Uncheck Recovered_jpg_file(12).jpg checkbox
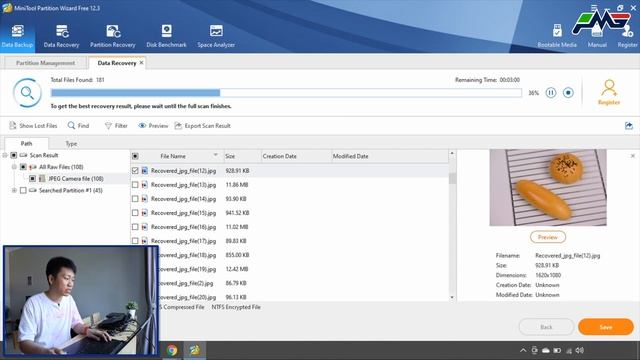640x360 pixels. click(135, 171)
